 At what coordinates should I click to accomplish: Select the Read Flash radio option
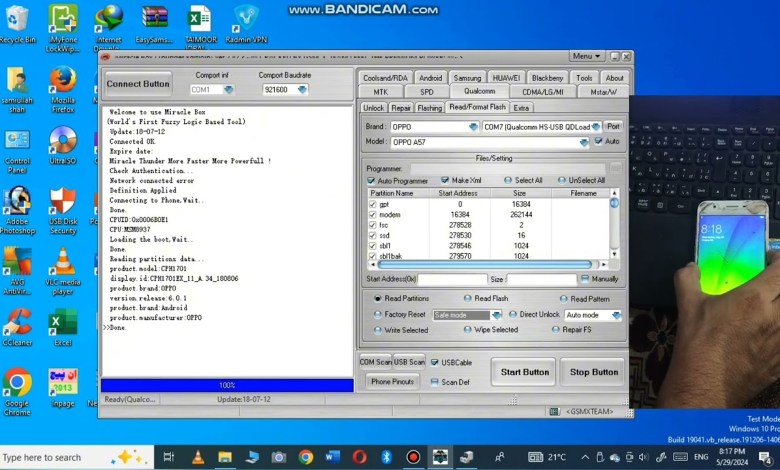point(468,298)
